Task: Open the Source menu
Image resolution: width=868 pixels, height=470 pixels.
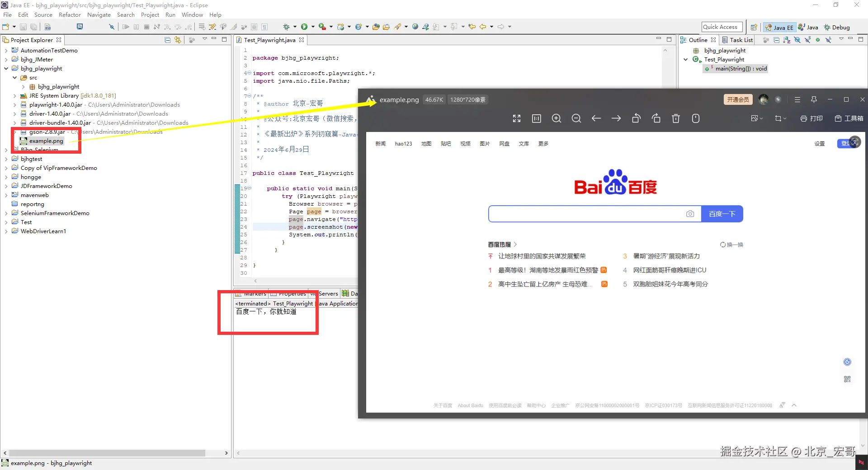Action: tap(43, 14)
